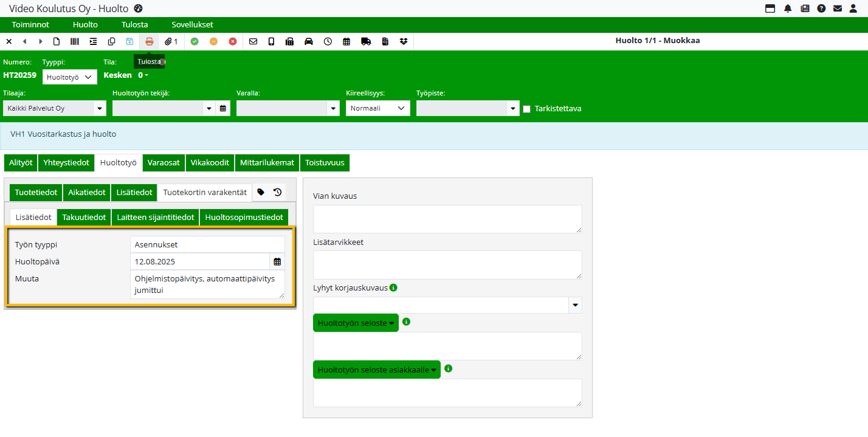
Task: Click the save diskette icon in toolbar
Action: 129,41
